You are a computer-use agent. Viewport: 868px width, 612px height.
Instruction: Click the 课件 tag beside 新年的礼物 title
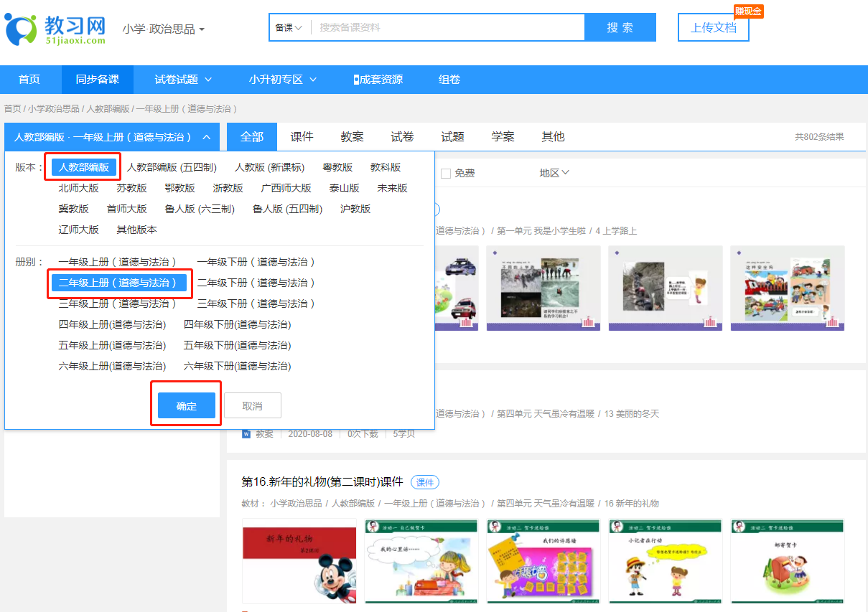(425, 482)
